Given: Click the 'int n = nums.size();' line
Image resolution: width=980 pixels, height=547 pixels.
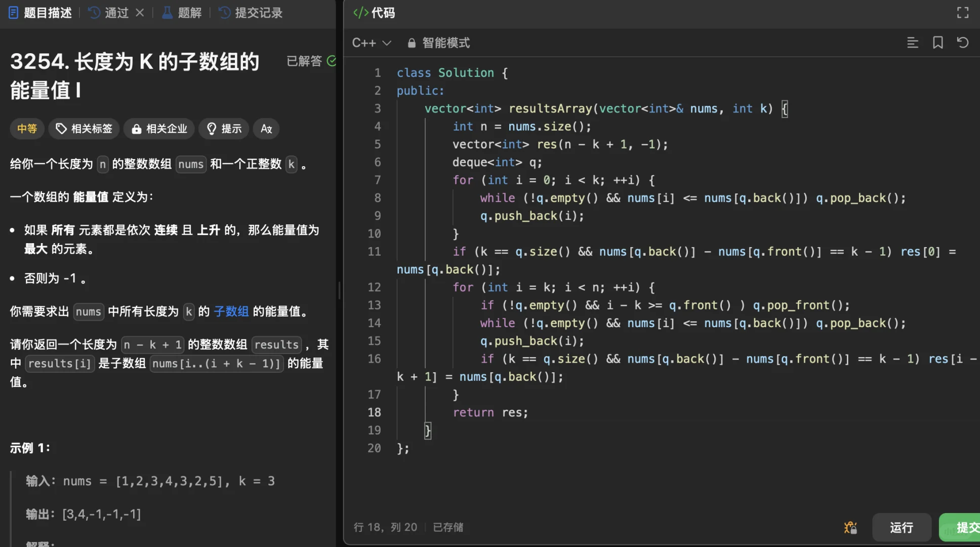Looking at the screenshot, I should point(521,127).
